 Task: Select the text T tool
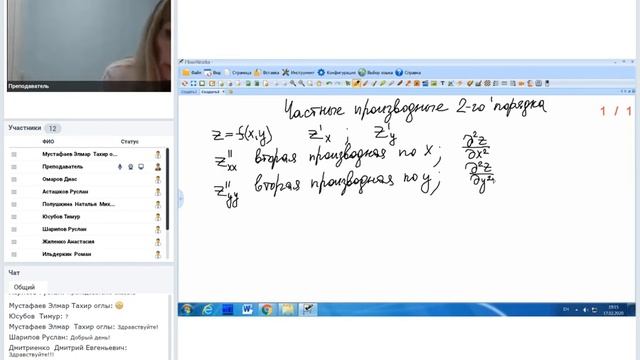[442, 83]
